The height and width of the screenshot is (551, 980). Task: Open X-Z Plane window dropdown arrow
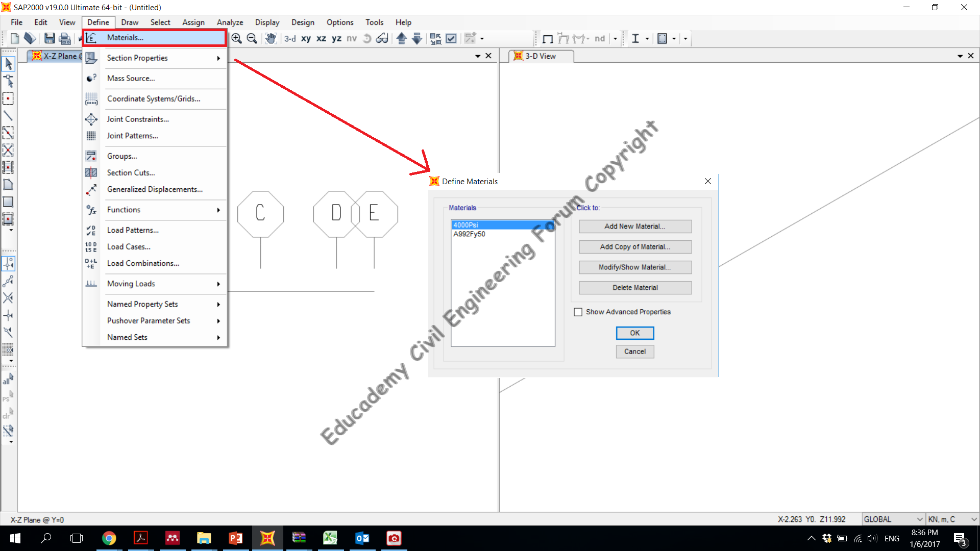pyautogui.click(x=478, y=56)
